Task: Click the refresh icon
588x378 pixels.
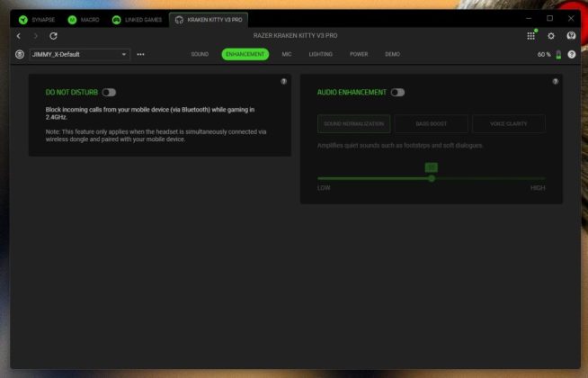Action: click(x=53, y=36)
